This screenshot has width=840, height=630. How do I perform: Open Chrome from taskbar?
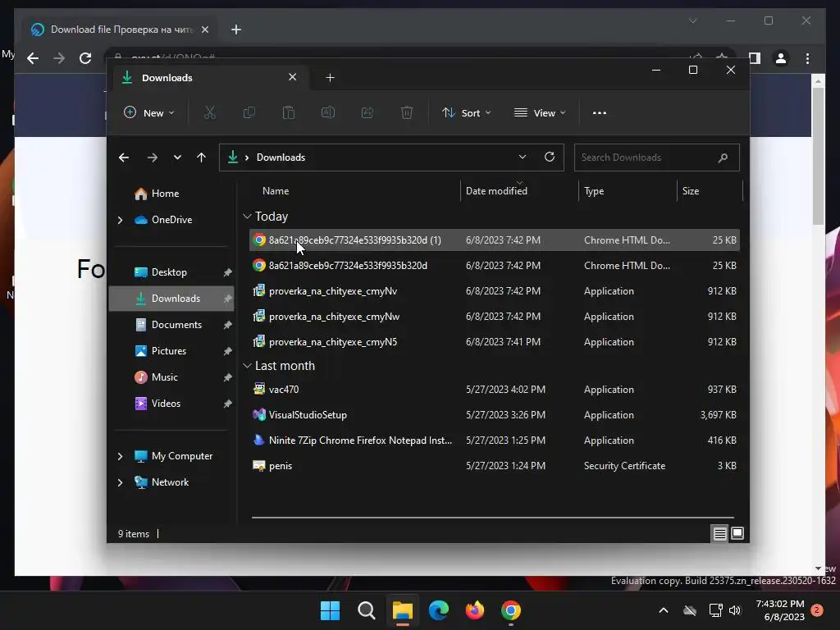point(510,610)
